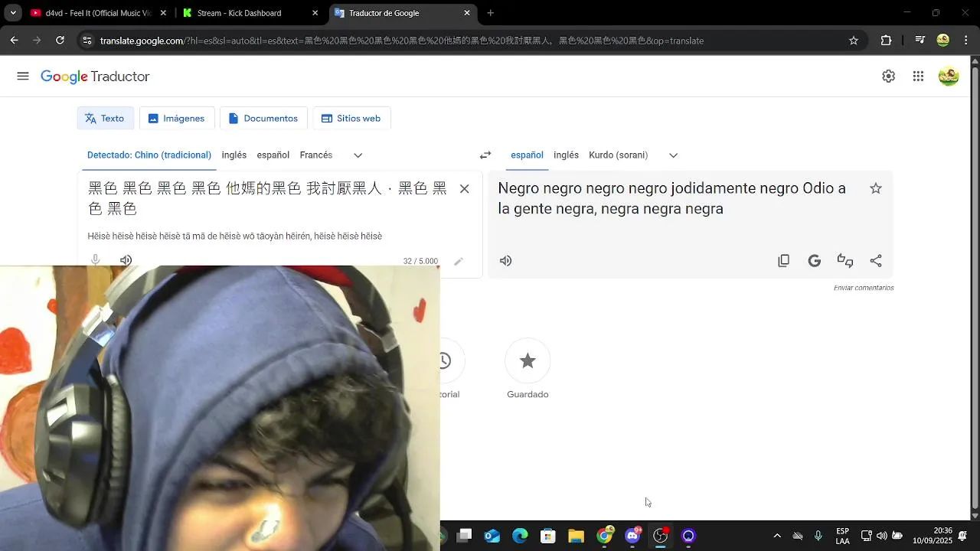Expand the target language list
Viewport: 980px width, 551px height.
(x=673, y=155)
